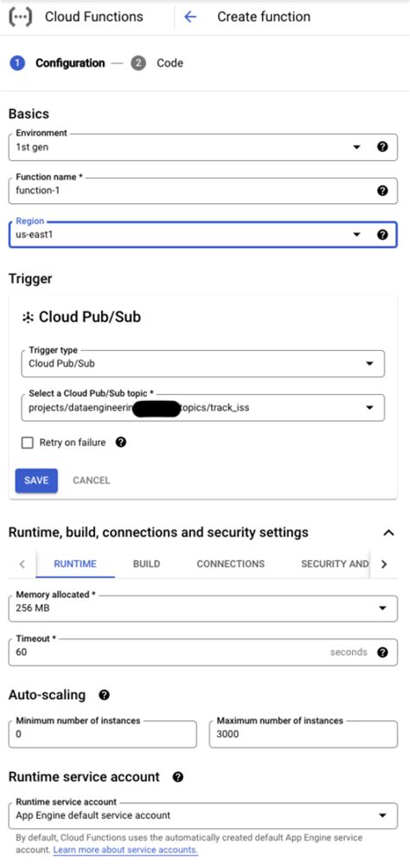Screen dimensions: 410x868
Task: Go back using the arrow icon
Action: (x=190, y=16)
